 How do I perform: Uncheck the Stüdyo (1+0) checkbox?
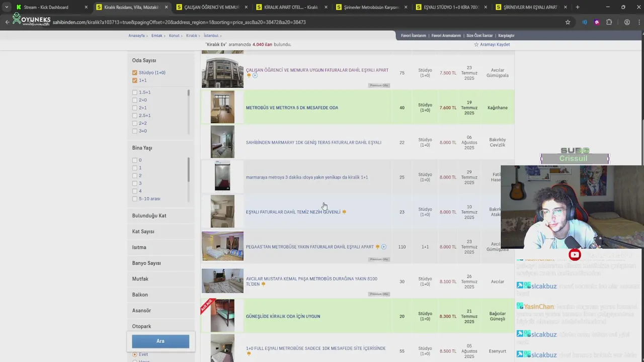pyautogui.click(x=134, y=72)
